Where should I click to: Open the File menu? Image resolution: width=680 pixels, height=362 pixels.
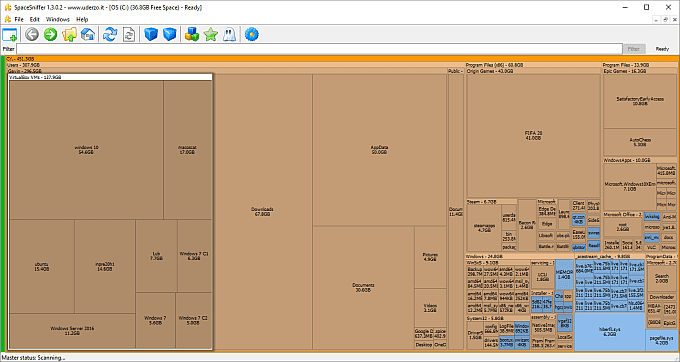click(19, 19)
